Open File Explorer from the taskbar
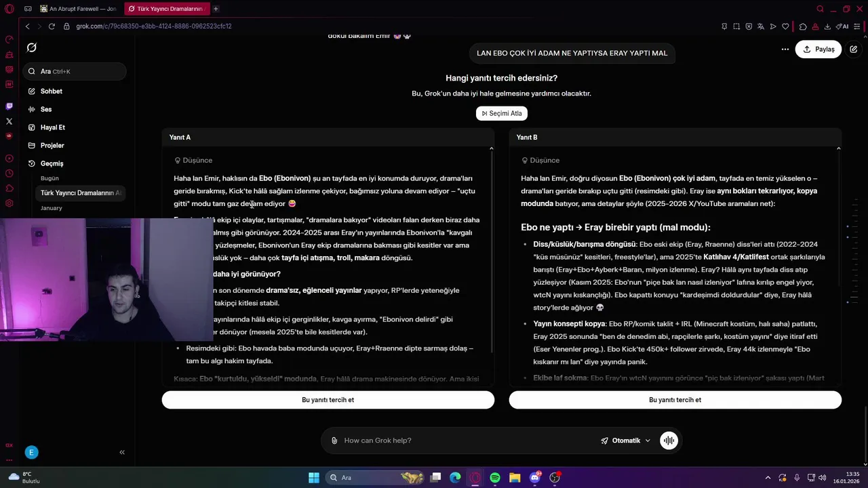The height and width of the screenshot is (488, 868). [x=515, y=478]
